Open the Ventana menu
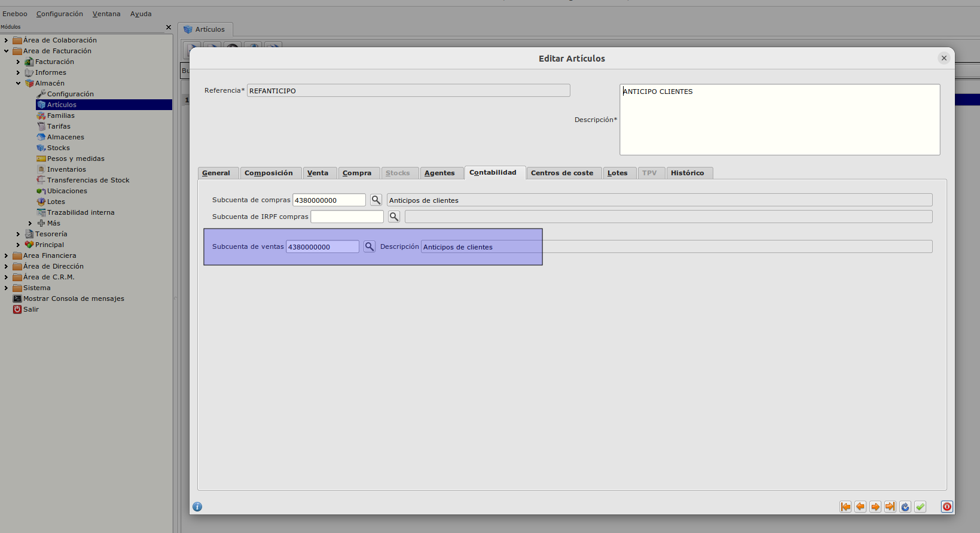 (106, 14)
